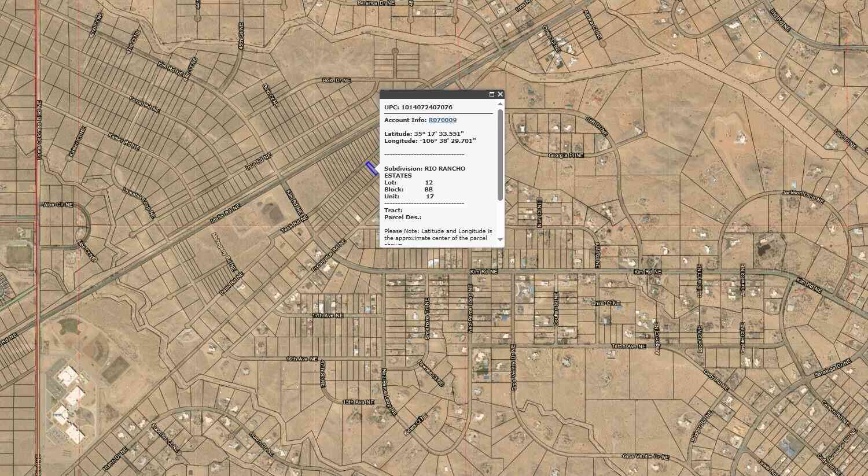The width and height of the screenshot is (868, 476).
Task: Click the 17th Ave NE street label
Action: point(328,316)
